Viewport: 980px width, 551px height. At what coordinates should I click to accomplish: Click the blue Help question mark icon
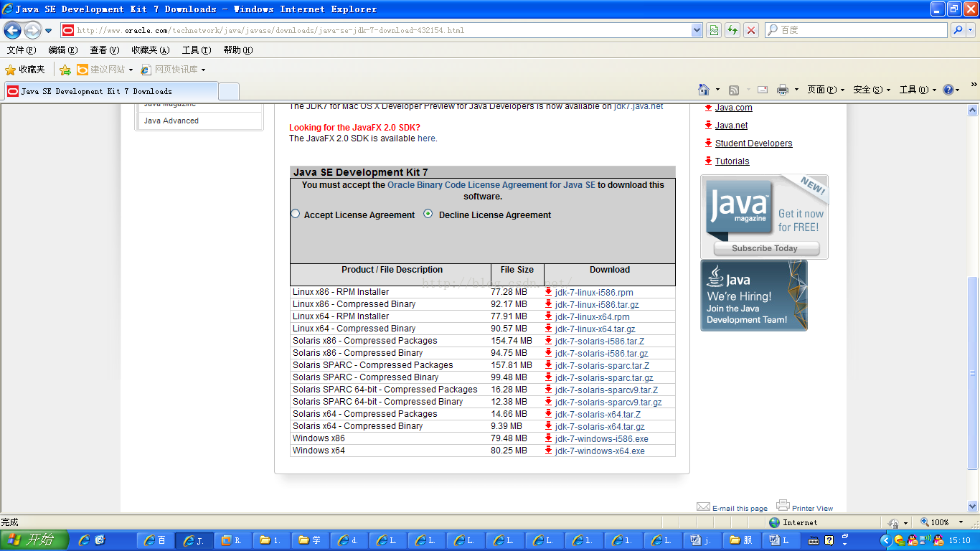(x=948, y=90)
